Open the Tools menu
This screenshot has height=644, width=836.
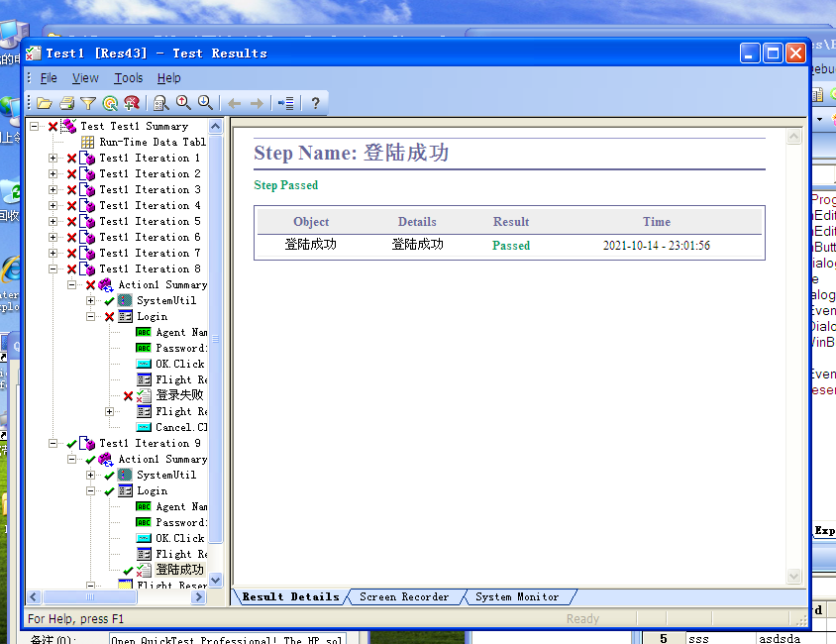coord(129,78)
